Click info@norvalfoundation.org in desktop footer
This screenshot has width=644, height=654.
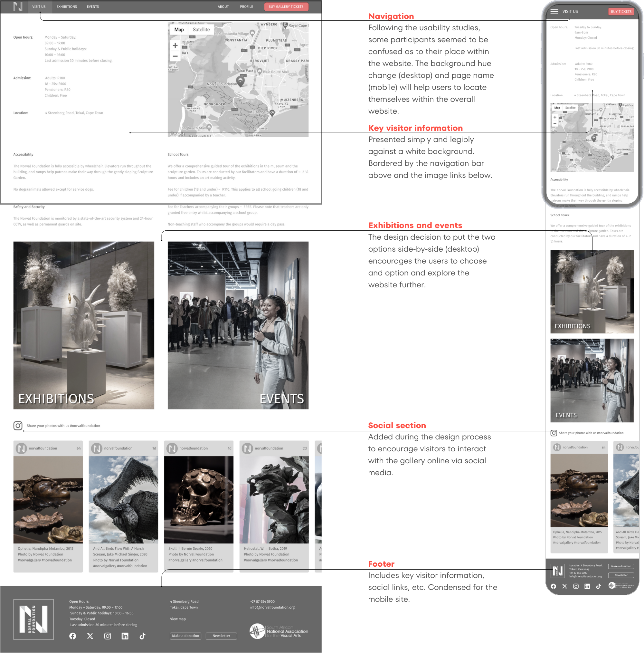(x=272, y=607)
